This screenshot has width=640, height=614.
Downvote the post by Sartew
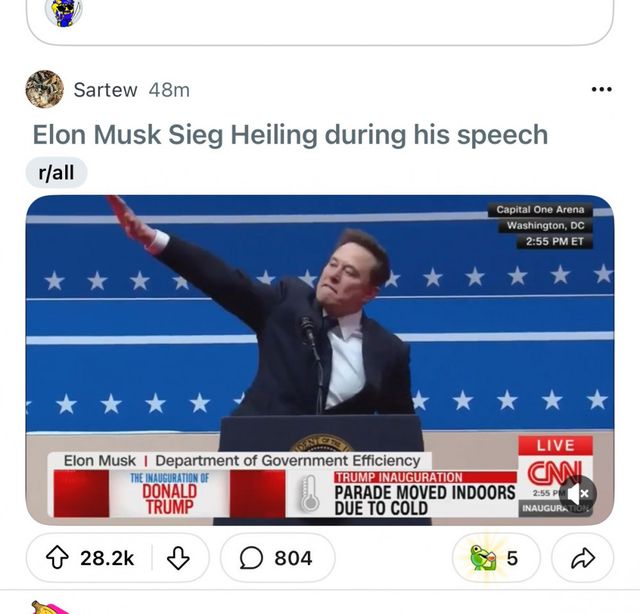178,558
